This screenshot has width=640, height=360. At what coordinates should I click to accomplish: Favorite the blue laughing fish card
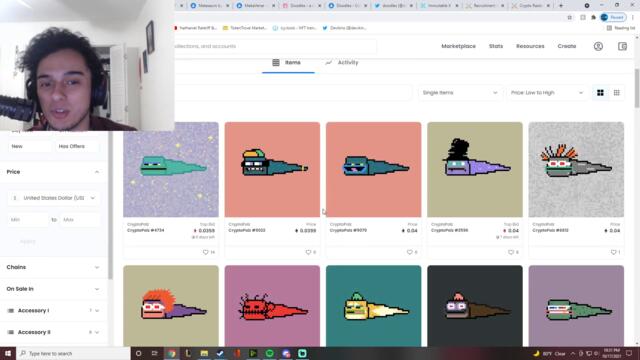[x=409, y=252]
